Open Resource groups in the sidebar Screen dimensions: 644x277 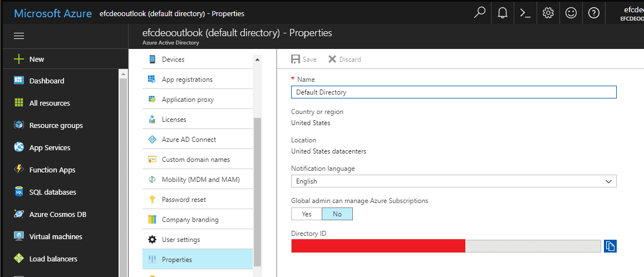click(x=56, y=125)
